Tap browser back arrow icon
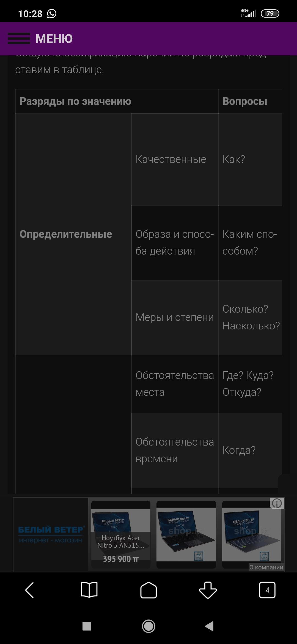Image resolution: width=297 pixels, height=644 pixels. tap(29, 590)
